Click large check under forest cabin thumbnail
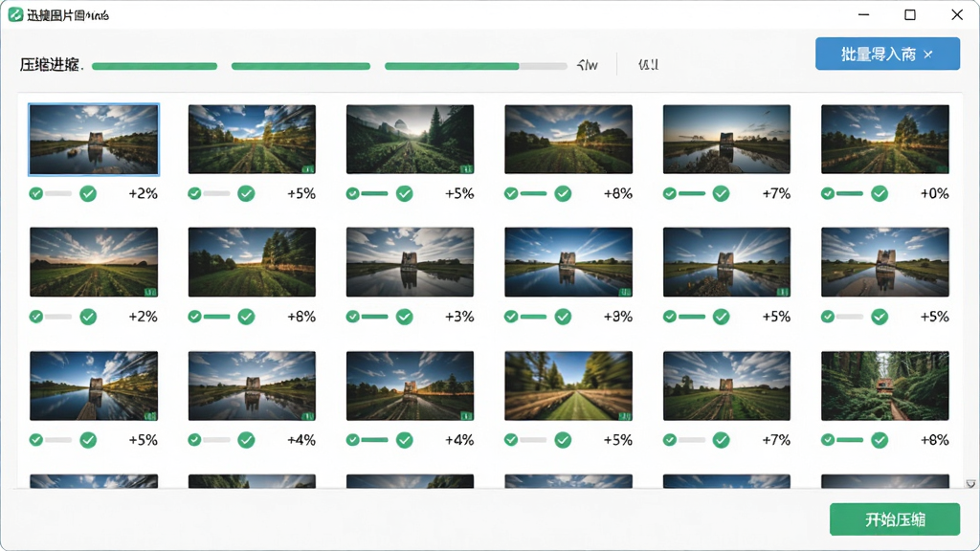This screenshot has width=980, height=551. (x=880, y=440)
